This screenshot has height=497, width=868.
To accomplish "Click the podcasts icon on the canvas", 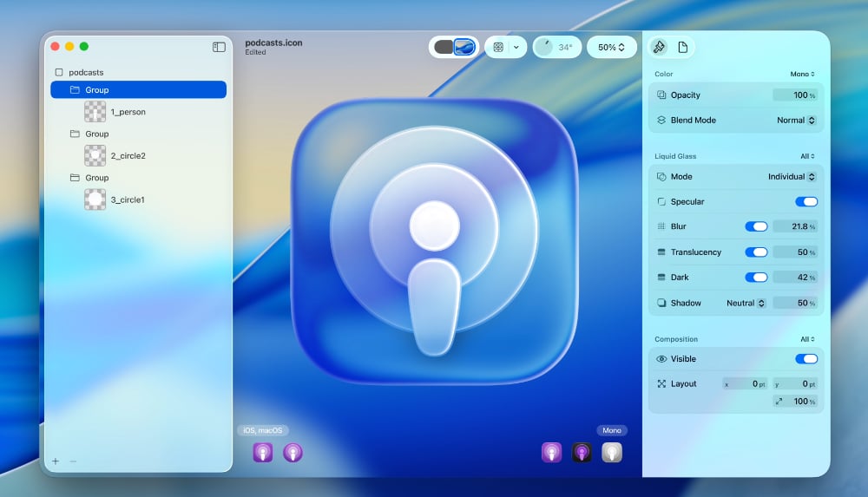I will [435, 241].
